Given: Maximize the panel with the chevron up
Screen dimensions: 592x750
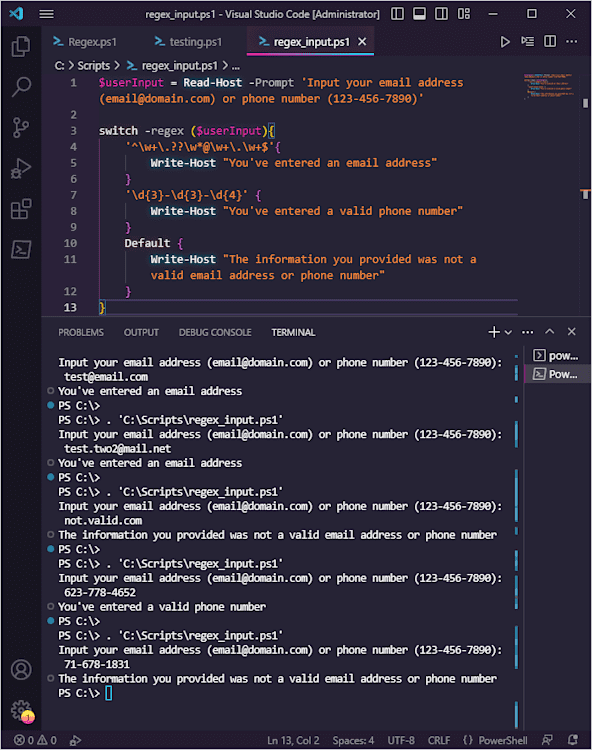Looking at the screenshot, I should (549, 331).
